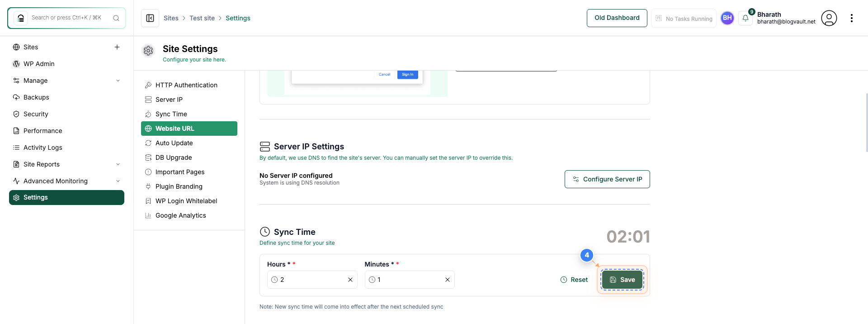
Task: Open Google Analytics settings
Action: (x=189, y=215)
